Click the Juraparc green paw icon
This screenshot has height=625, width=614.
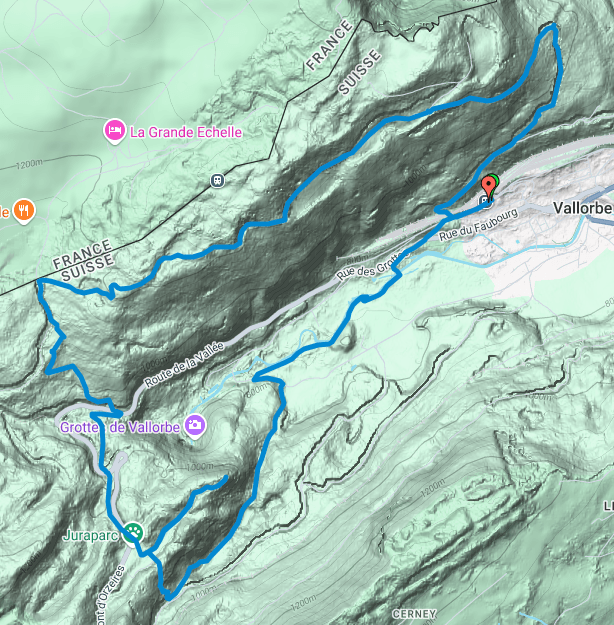(x=132, y=532)
